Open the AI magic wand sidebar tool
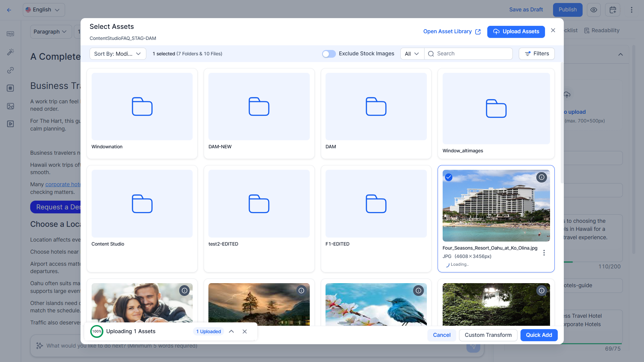 [x=10, y=52]
